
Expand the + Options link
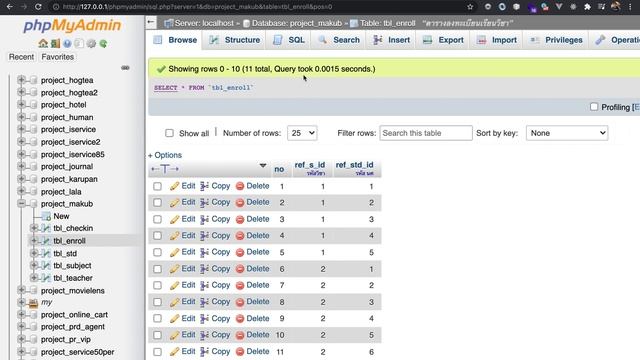(165, 155)
